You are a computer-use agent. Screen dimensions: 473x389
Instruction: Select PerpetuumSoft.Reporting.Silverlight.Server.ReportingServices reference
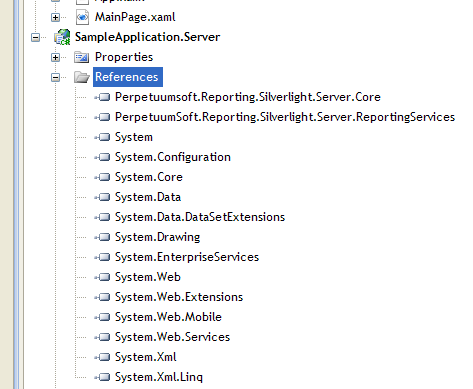(x=285, y=117)
